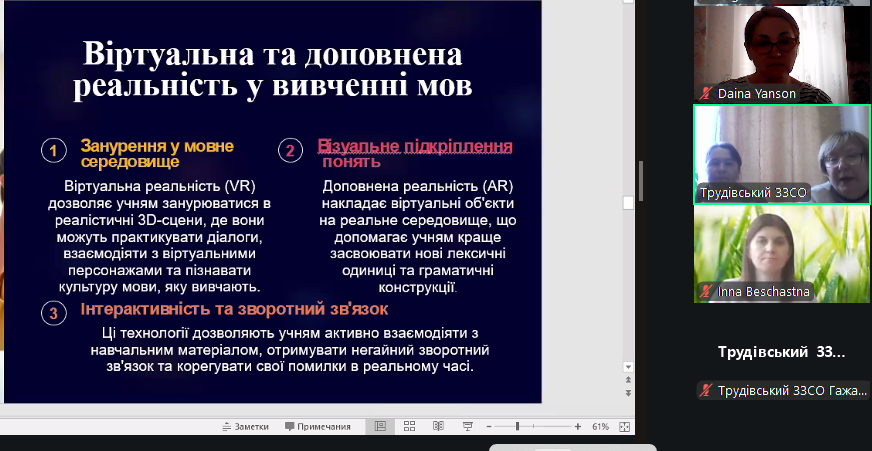Click the zoom in plus button
Viewport: 872px width, 451px height.
click(578, 426)
